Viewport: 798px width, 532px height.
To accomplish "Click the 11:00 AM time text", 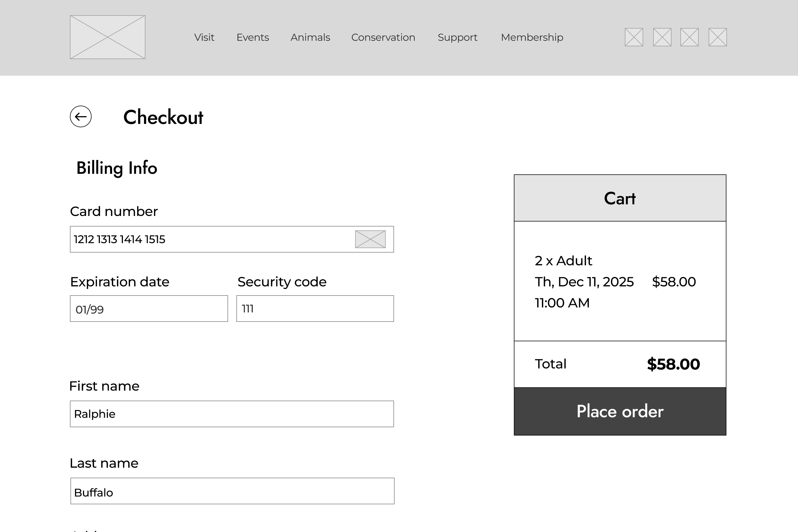I will click(562, 303).
